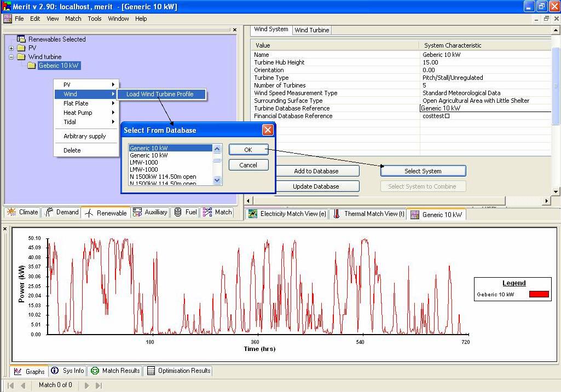Click the red legend color swatch
561x392 pixels.
point(539,294)
